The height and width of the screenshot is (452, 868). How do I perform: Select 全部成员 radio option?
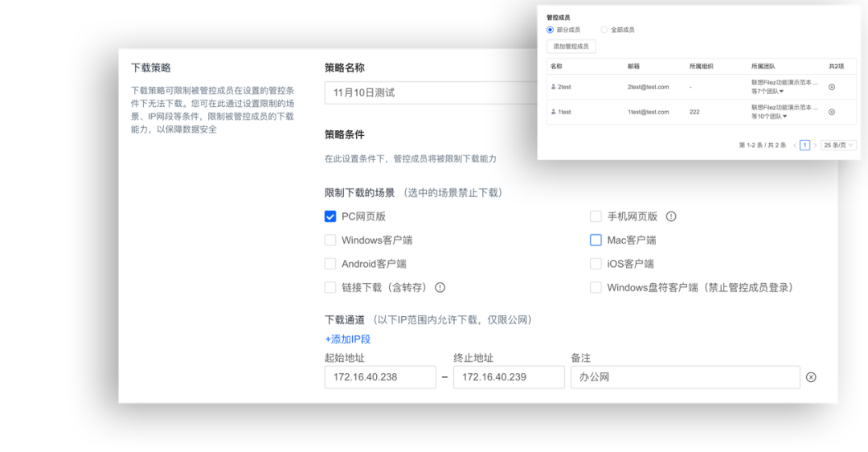[x=604, y=30]
